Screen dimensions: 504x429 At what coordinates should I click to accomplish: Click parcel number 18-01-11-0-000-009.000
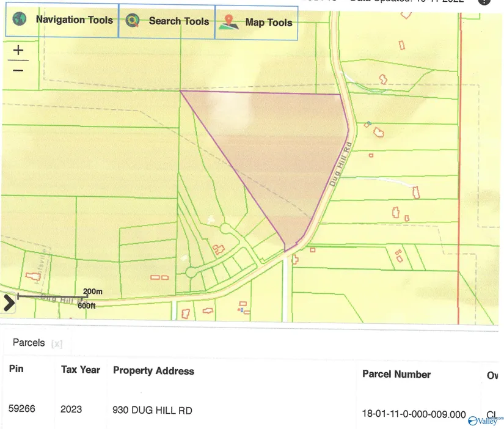point(414,414)
